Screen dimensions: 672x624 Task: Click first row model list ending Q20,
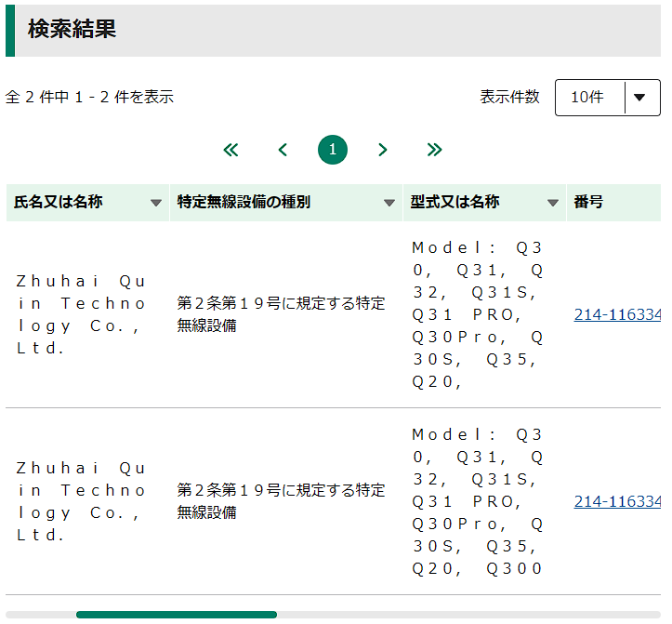click(x=478, y=314)
